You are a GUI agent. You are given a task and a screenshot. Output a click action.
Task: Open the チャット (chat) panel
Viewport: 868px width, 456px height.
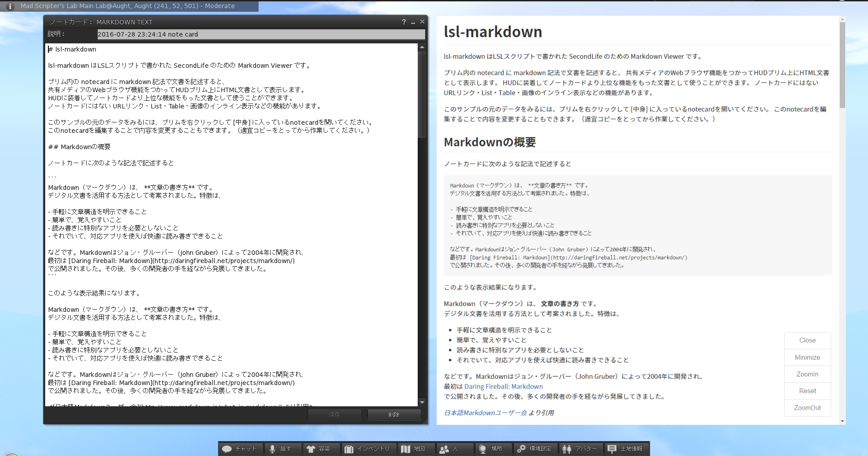tap(241, 449)
